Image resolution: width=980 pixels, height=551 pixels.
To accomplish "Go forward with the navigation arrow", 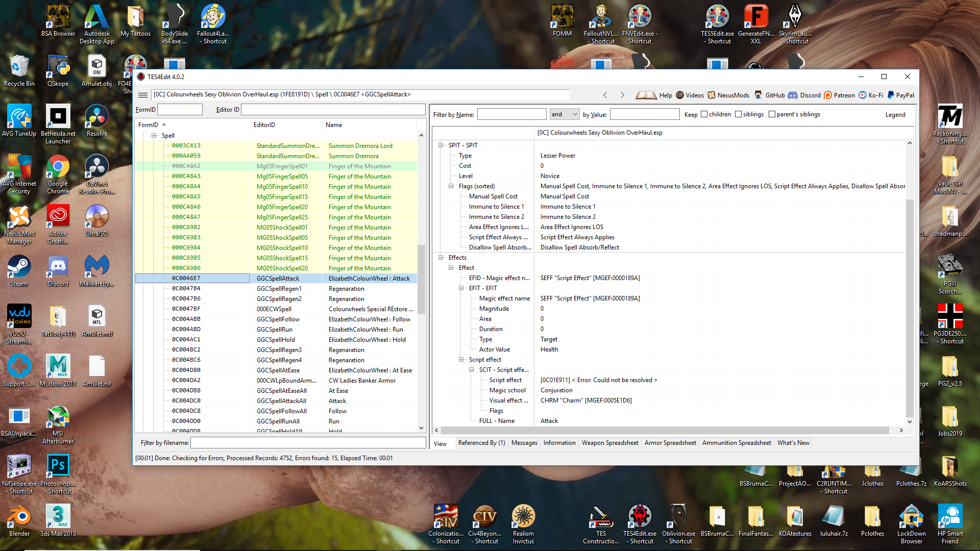I will pos(622,95).
